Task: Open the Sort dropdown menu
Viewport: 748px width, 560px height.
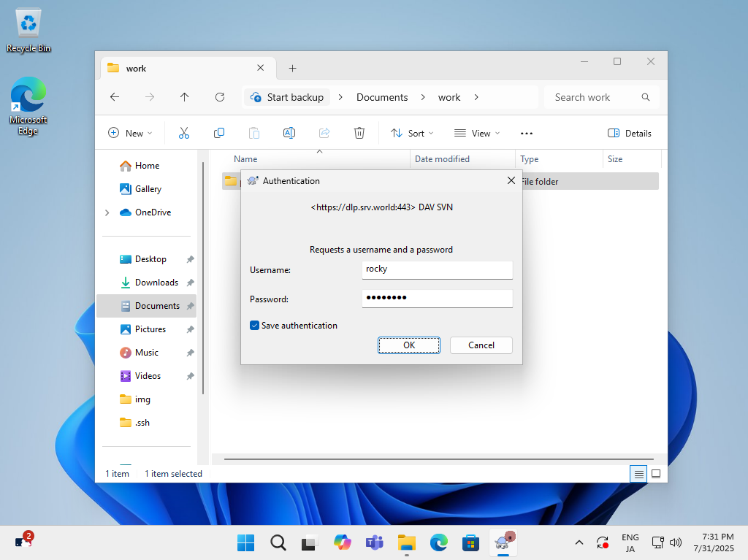Action: tap(412, 133)
